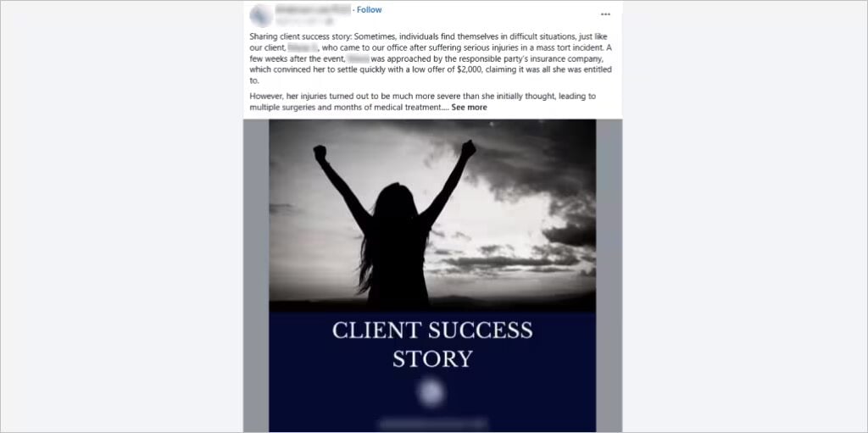The image size is (868, 433).
Task: Expand post text with See more
Action: (469, 108)
